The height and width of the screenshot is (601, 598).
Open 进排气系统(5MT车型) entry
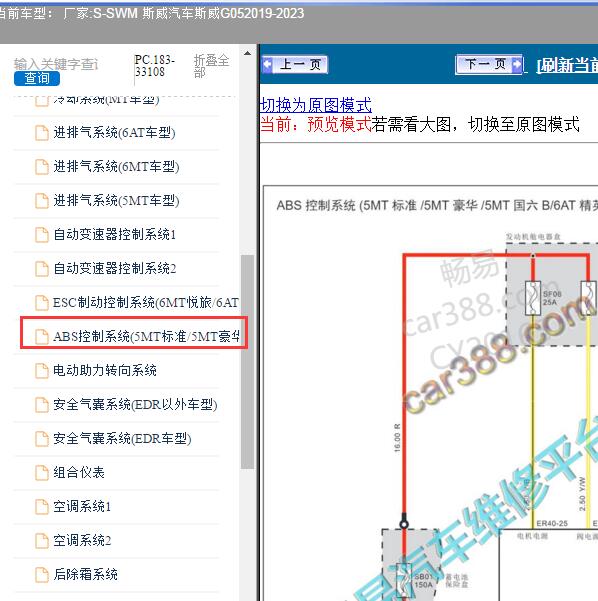pyautogui.click(x=116, y=200)
